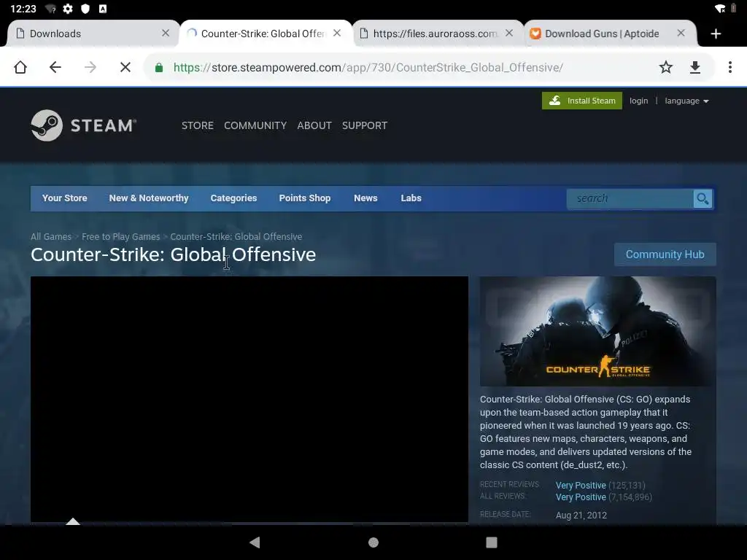Viewport: 747px width, 560px height.
Task: Tap shield icon in status bar
Action: (85, 9)
